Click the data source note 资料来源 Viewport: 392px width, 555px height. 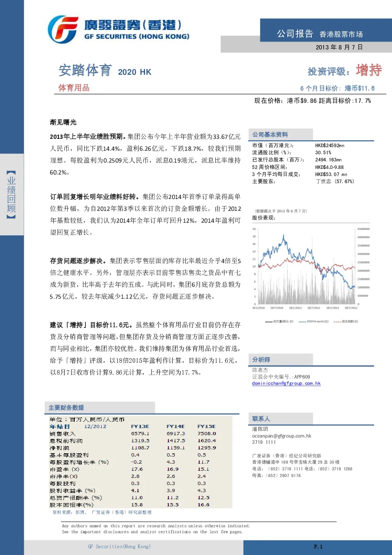102,512
